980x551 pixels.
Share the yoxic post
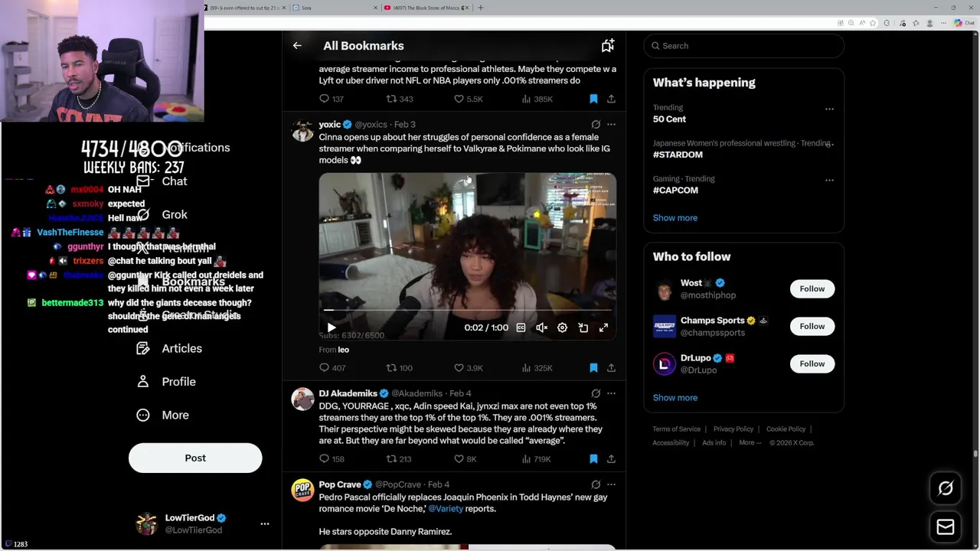pos(611,368)
